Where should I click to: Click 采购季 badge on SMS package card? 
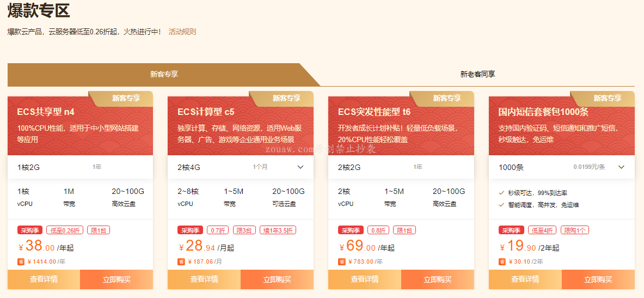(511, 230)
